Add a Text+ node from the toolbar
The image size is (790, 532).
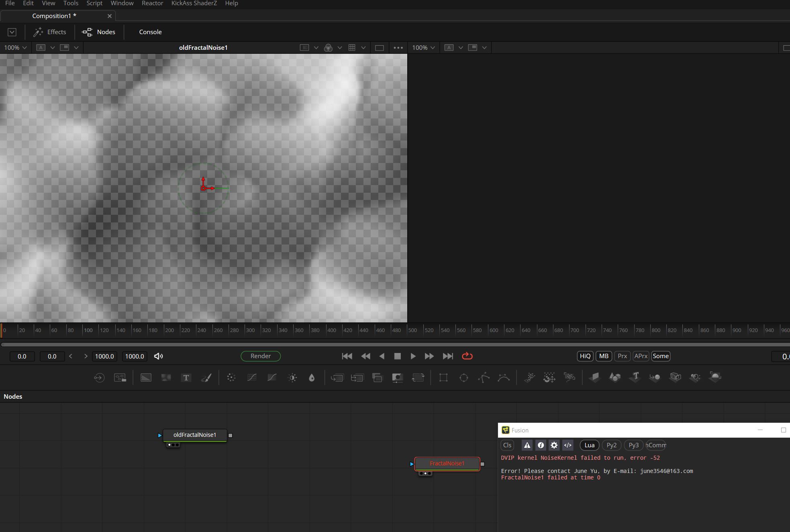click(x=186, y=377)
